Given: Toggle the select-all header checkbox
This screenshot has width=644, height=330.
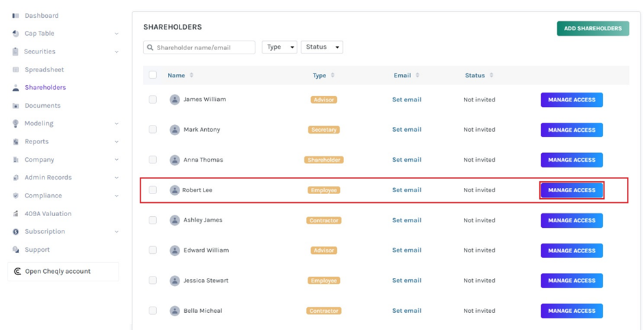Looking at the screenshot, I should click(x=153, y=75).
